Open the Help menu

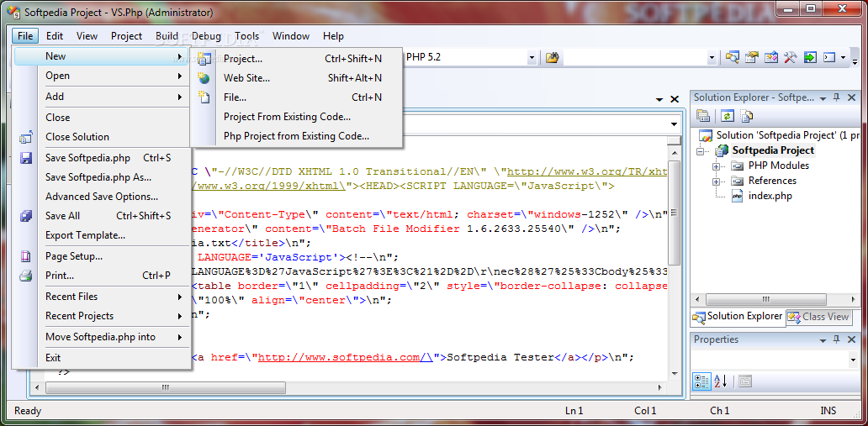pyautogui.click(x=333, y=36)
